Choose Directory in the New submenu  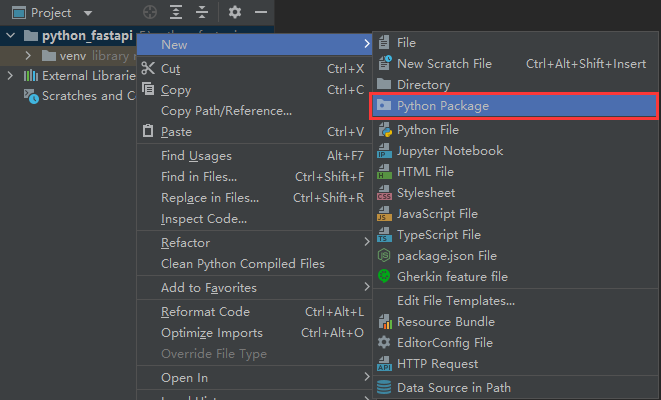click(x=423, y=85)
